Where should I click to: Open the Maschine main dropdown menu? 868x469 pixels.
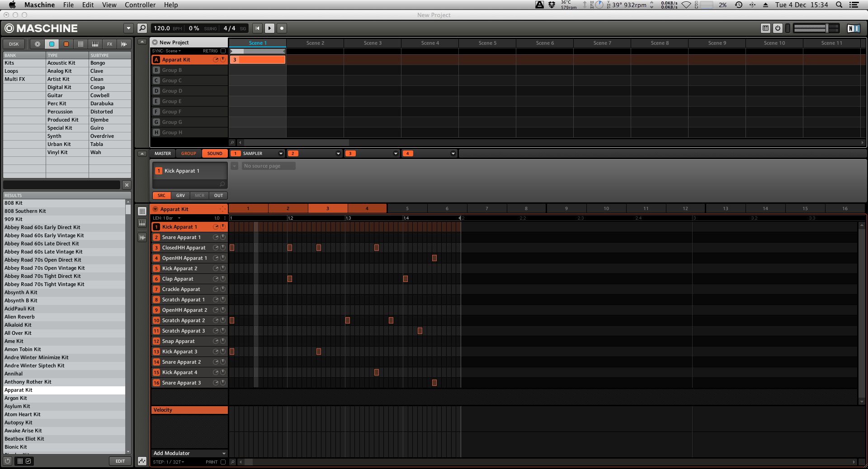coord(128,28)
